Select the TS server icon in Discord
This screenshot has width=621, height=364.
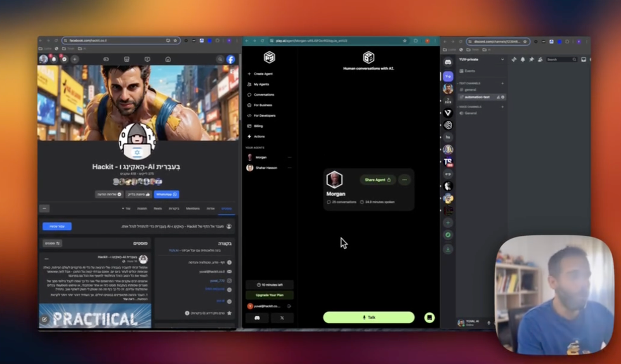[x=448, y=162]
